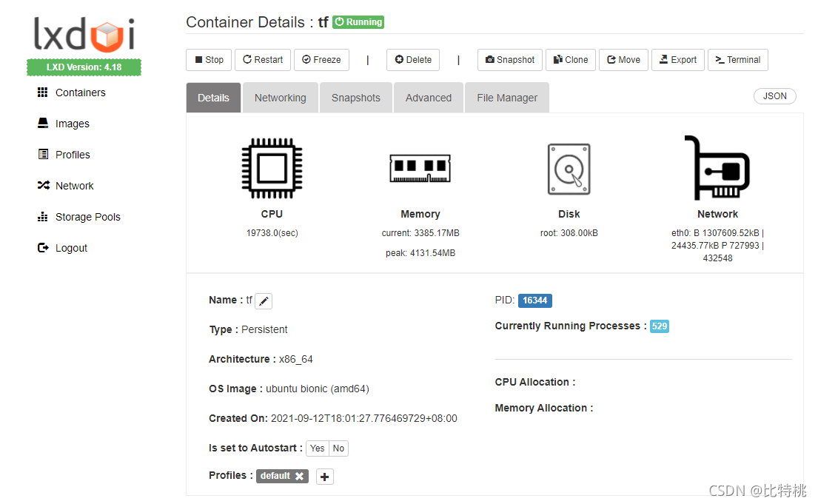Click the Network shuffle icon in sidebar
This screenshot has height=504, width=818.
[43, 185]
